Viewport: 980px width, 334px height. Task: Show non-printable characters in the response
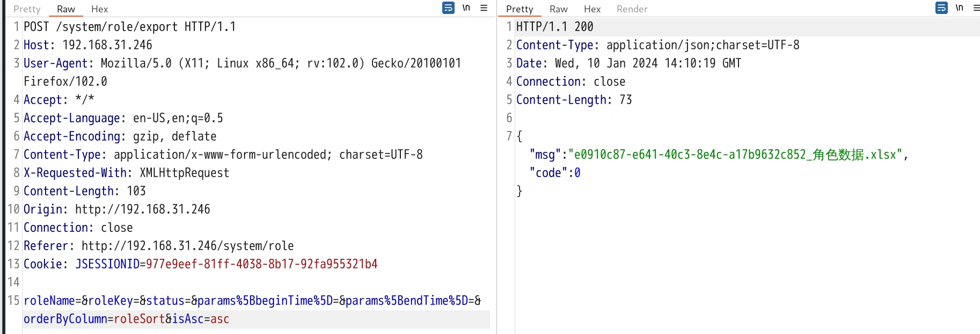[x=959, y=8]
